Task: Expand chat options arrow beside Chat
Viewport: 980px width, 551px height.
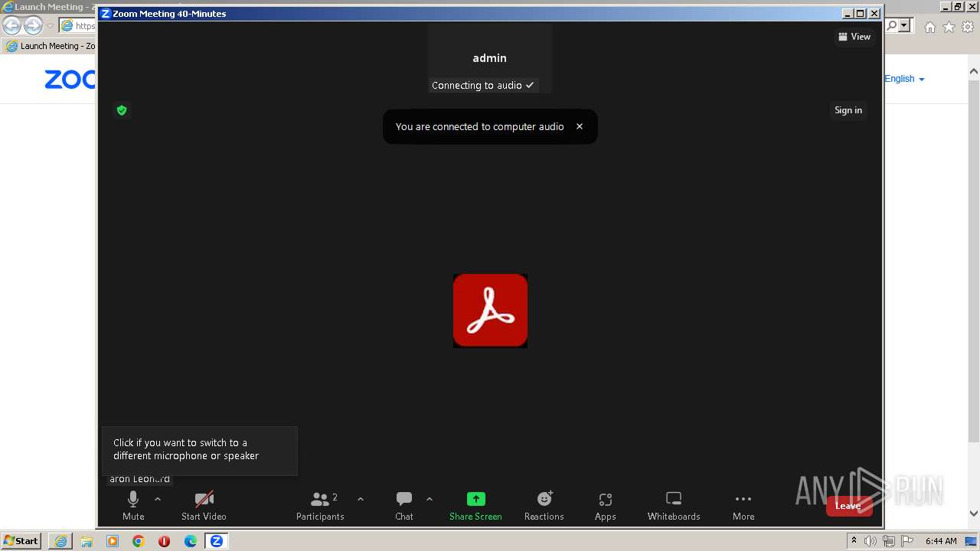Action: tap(430, 499)
